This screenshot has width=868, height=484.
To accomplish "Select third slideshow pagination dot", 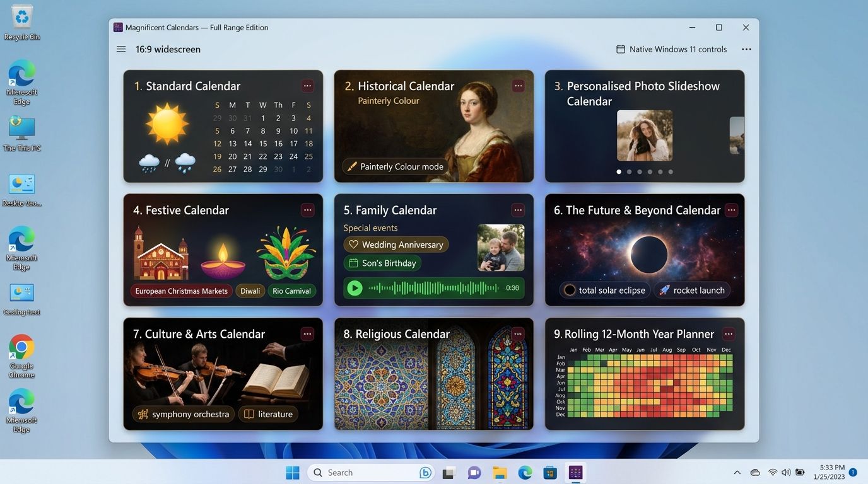I will (x=640, y=171).
